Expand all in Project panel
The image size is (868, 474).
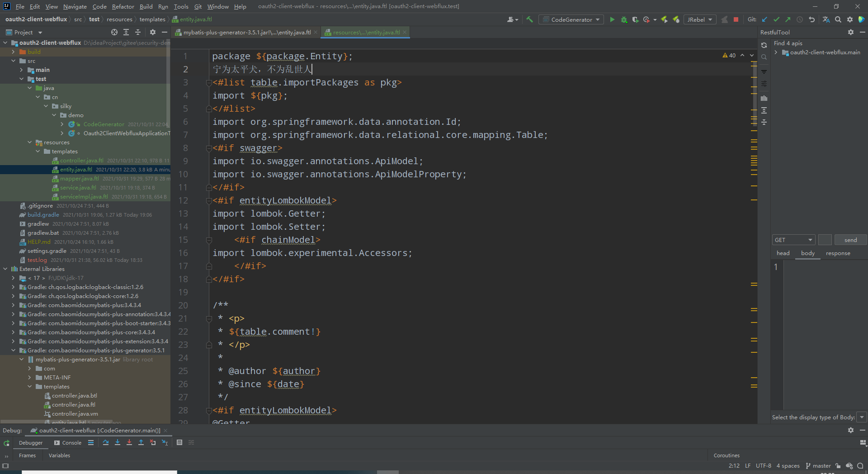click(126, 32)
